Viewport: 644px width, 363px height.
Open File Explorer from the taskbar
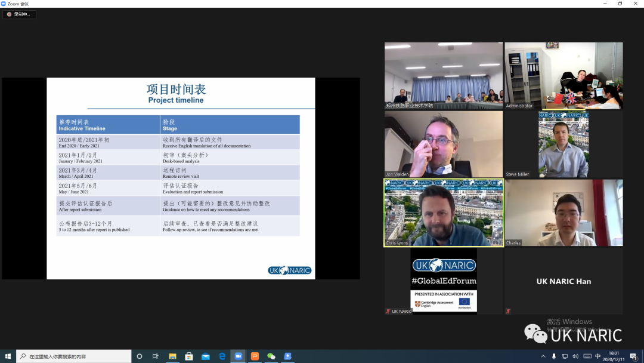click(172, 356)
